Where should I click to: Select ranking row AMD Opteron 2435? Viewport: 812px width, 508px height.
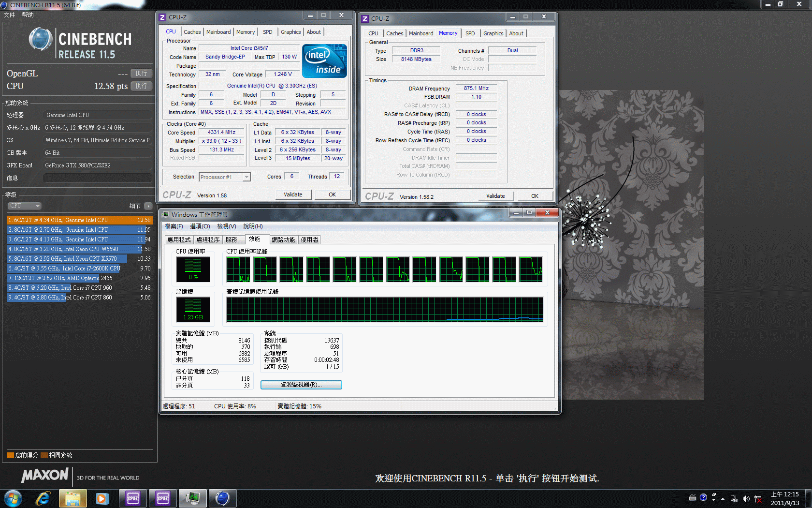[x=80, y=278]
